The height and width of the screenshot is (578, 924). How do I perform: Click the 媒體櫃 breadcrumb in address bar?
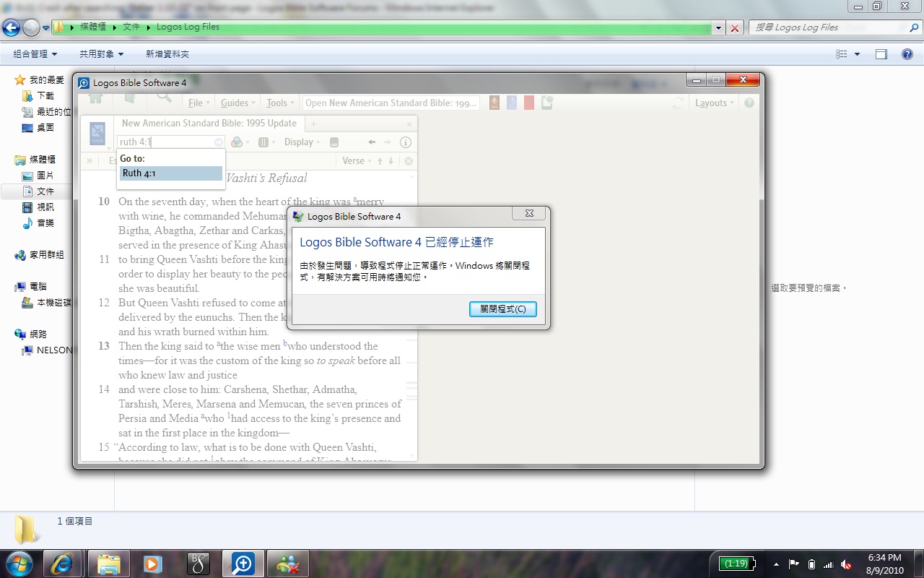pyautogui.click(x=92, y=27)
